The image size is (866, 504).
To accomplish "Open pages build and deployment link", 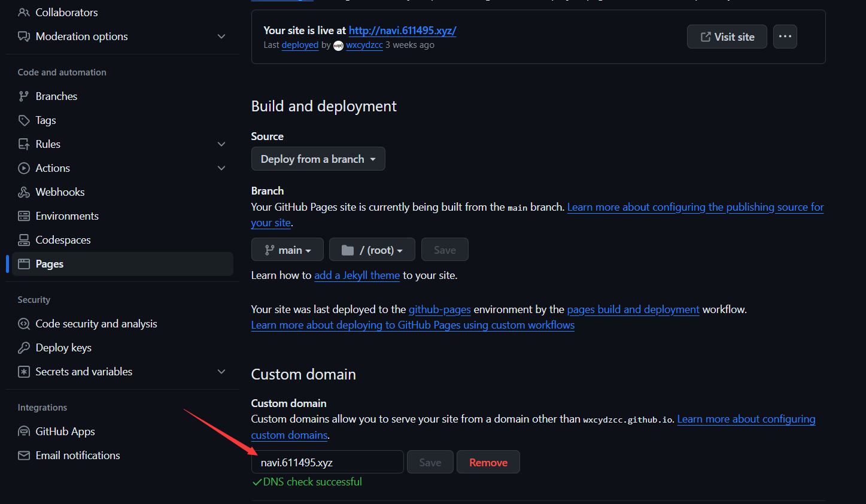I will (x=633, y=309).
